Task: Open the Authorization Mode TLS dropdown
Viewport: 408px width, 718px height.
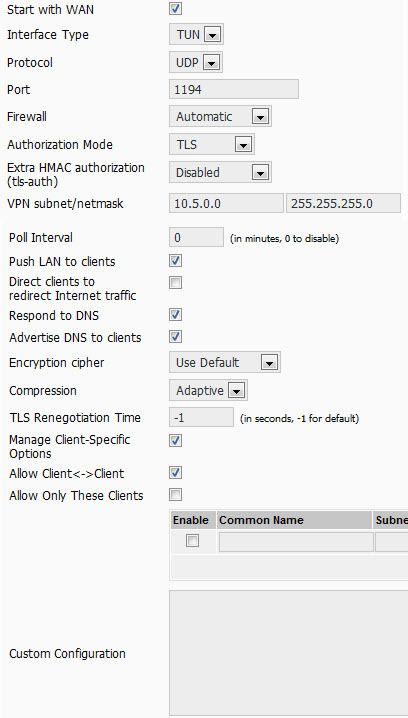Action: [x=212, y=145]
